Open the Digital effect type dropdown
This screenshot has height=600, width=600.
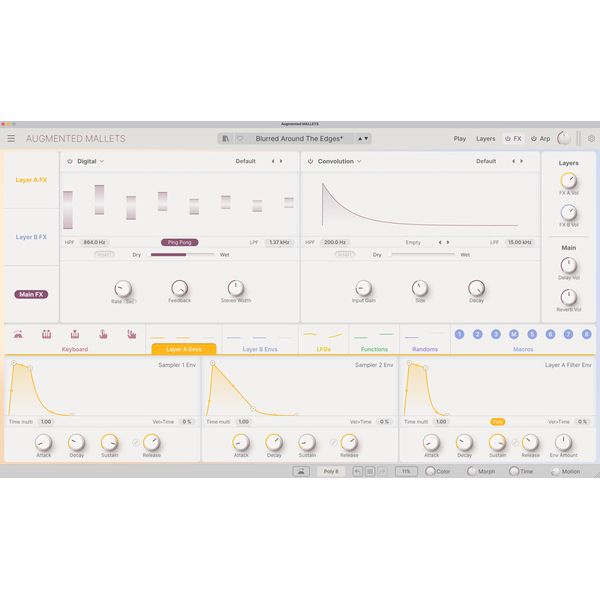point(91,161)
